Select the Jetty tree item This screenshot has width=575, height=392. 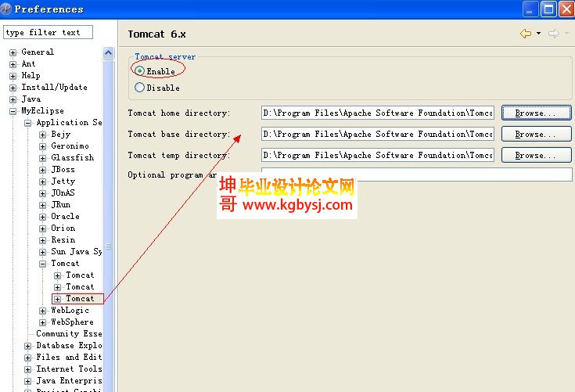[x=63, y=181]
